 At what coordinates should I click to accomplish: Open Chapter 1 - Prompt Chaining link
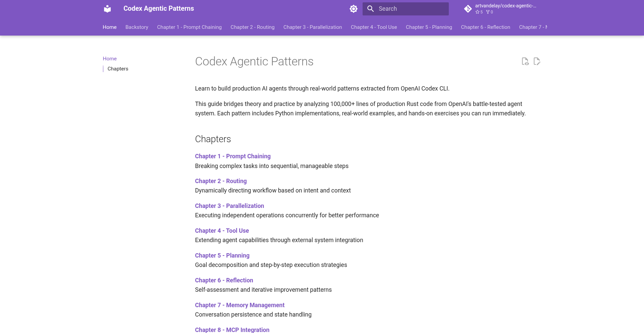[x=232, y=156]
